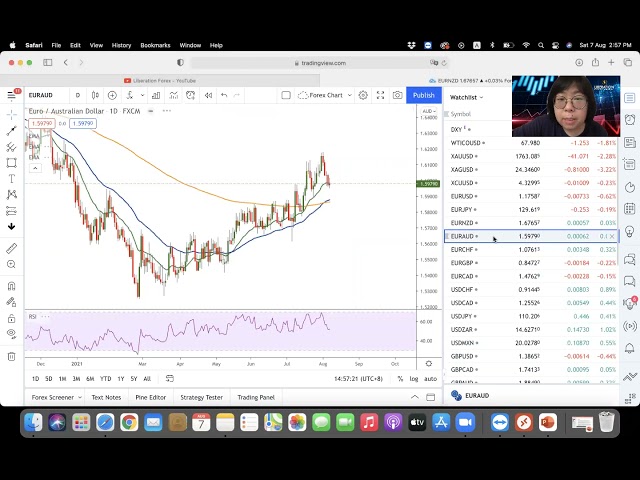Enter fullscreen chart mode
This screenshot has width=640, height=480.
tap(380, 95)
